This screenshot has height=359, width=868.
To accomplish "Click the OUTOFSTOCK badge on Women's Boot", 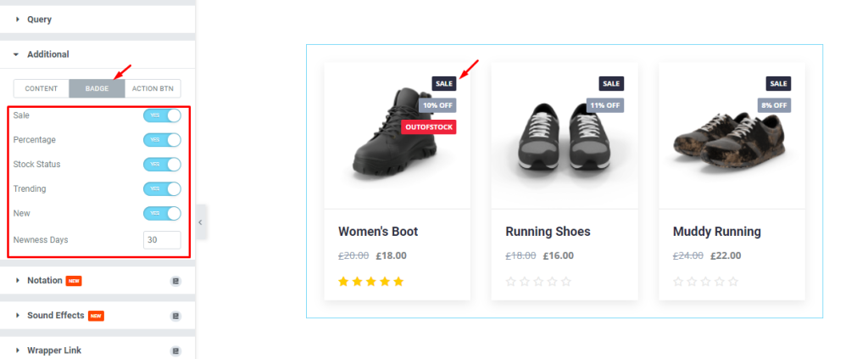I will point(428,126).
